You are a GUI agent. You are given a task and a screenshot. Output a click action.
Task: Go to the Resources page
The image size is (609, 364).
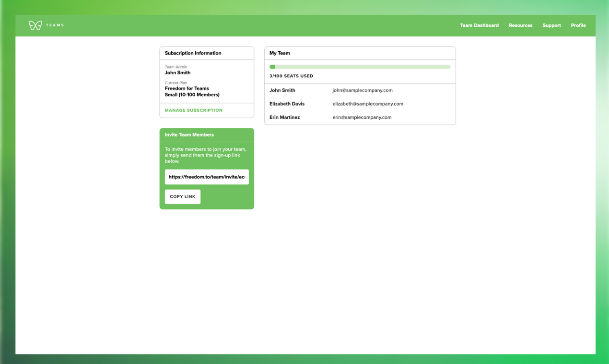click(x=520, y=25)
